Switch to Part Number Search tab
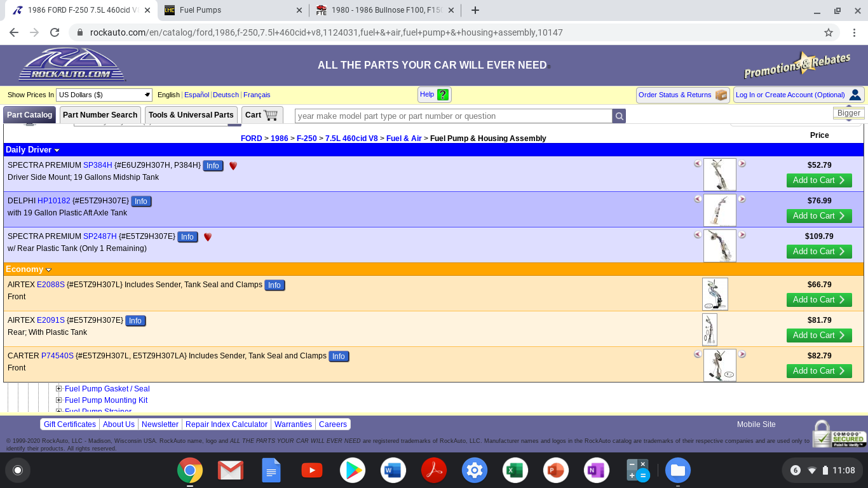Viewport: 868px width, 488px height. tap(100, 115)
